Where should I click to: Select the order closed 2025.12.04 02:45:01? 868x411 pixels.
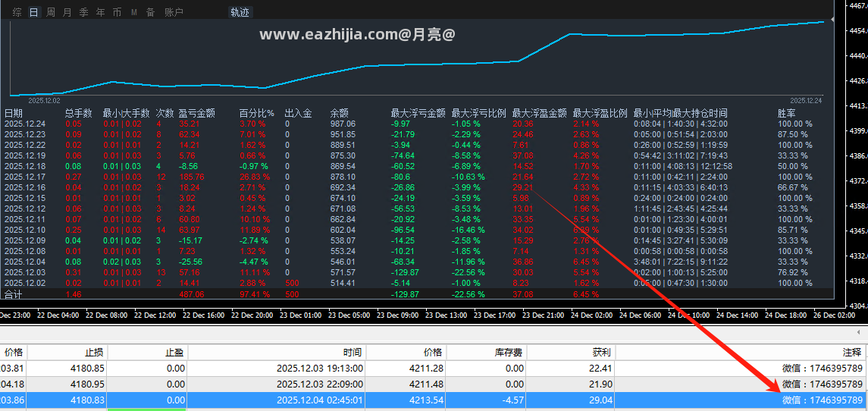point(434,400)
